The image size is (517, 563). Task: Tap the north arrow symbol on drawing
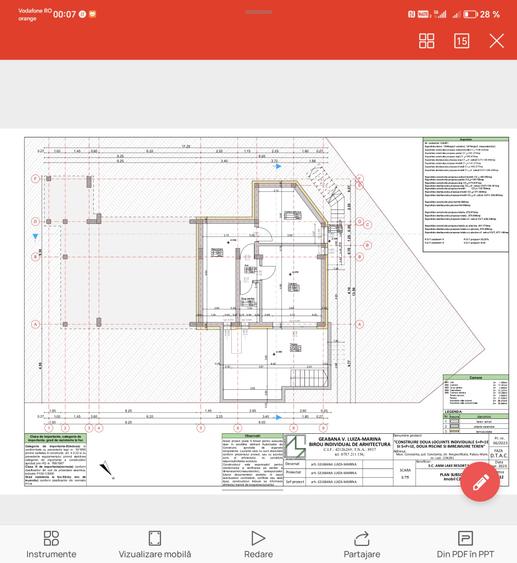[x=107, y=469]
